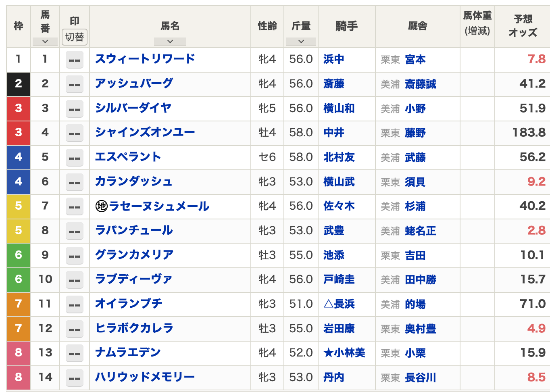Toggle the mark box for horse 14 ハリウッドメモリー

[x=74, y=378]
